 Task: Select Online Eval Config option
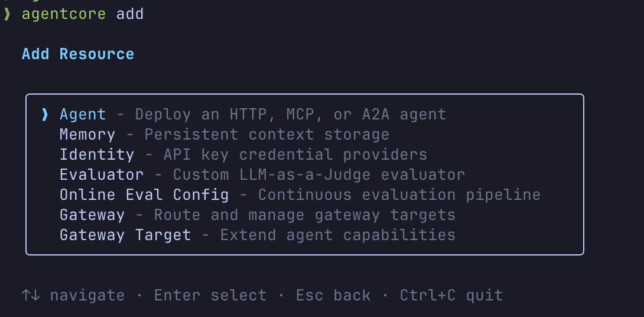pos(144,195)
